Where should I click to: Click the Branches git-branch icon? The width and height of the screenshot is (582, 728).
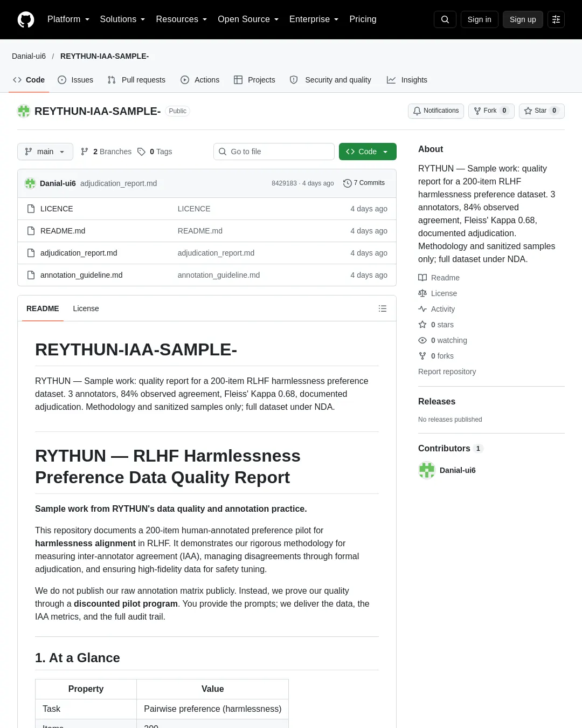[x=85, y=152]
